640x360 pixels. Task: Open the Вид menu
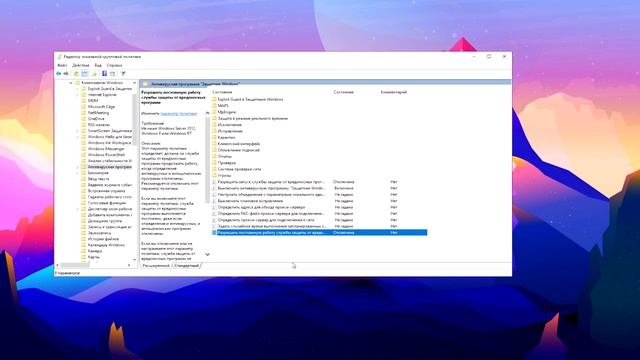(x=98, y=65)
